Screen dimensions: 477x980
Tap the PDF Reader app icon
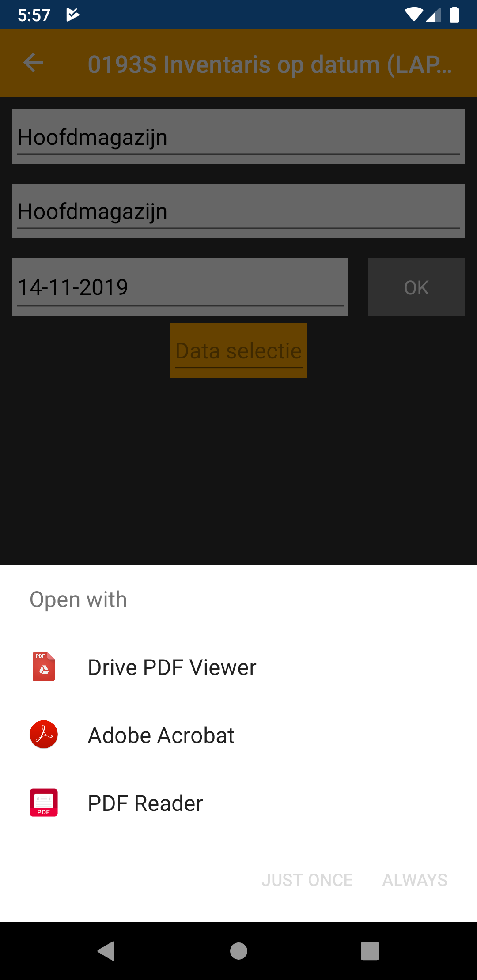[x=44, y=803]
